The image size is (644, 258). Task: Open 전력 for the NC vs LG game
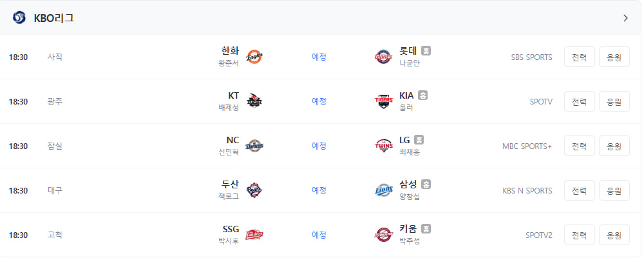(579, 146)
